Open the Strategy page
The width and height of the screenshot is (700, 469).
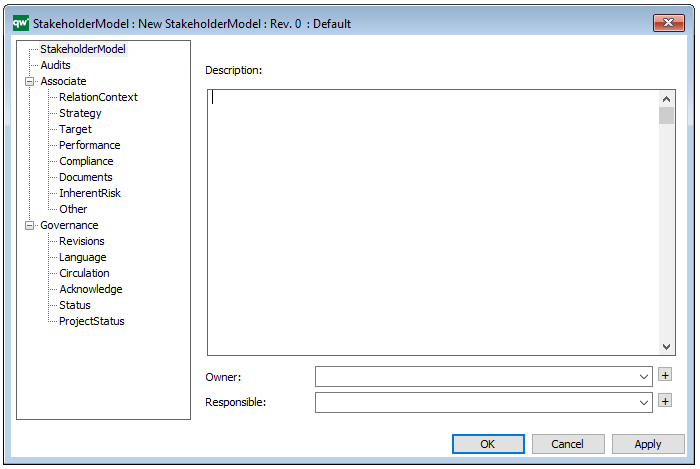pos(80,113)
